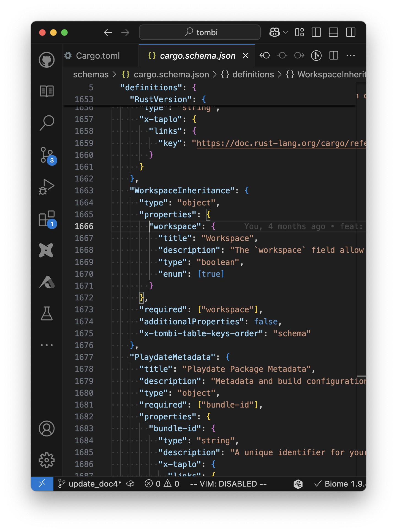Open the Search view magnifier icon

[47, 123]
